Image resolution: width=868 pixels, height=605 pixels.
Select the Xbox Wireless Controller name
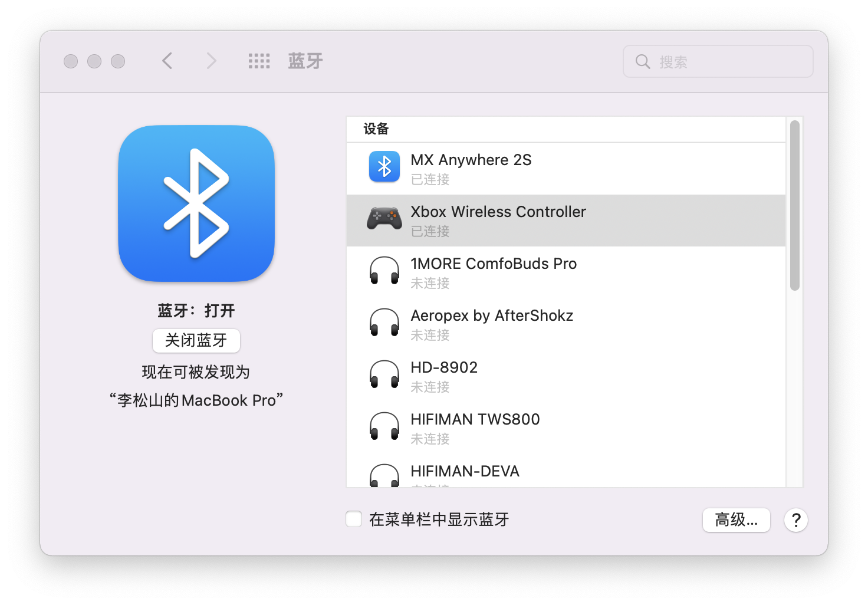point(498,212)
